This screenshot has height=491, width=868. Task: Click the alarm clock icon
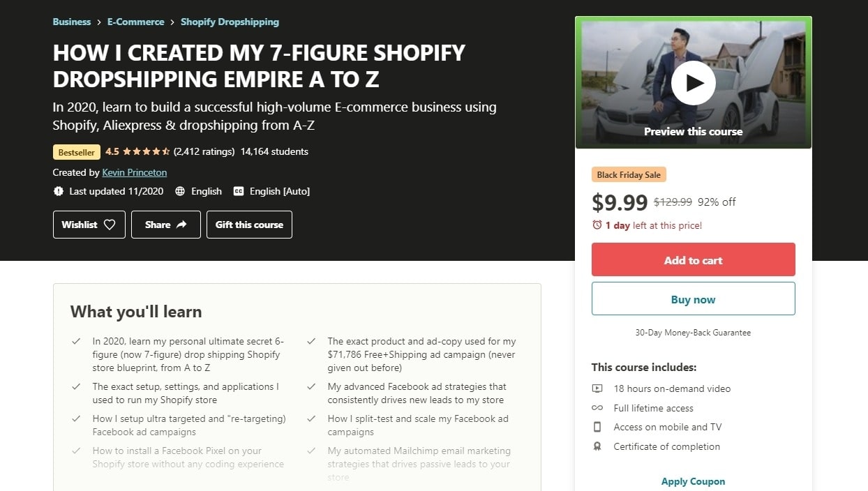tap(597, 225)
